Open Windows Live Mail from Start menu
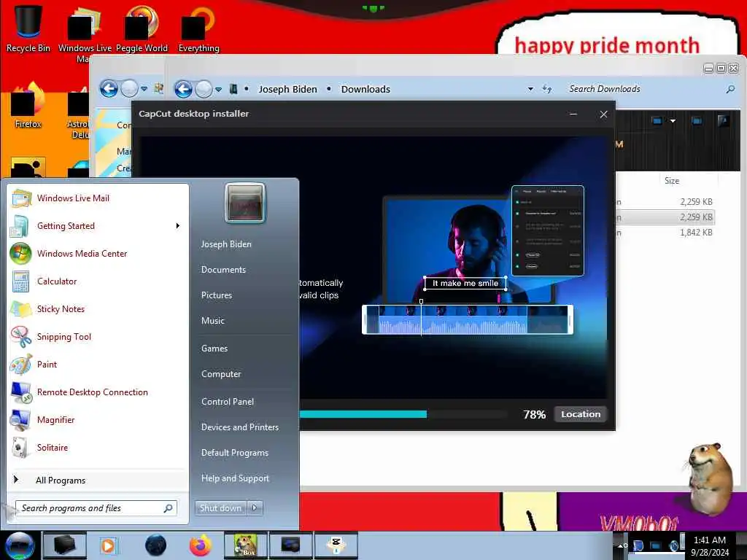The width and height of the screenshot is (747, 560). pos(98,198)
